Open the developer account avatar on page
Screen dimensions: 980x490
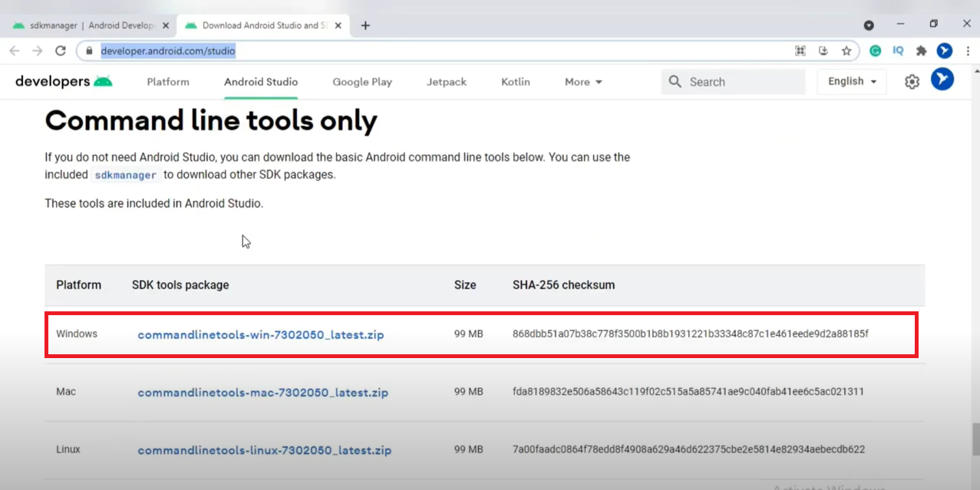tap(942, 79)
